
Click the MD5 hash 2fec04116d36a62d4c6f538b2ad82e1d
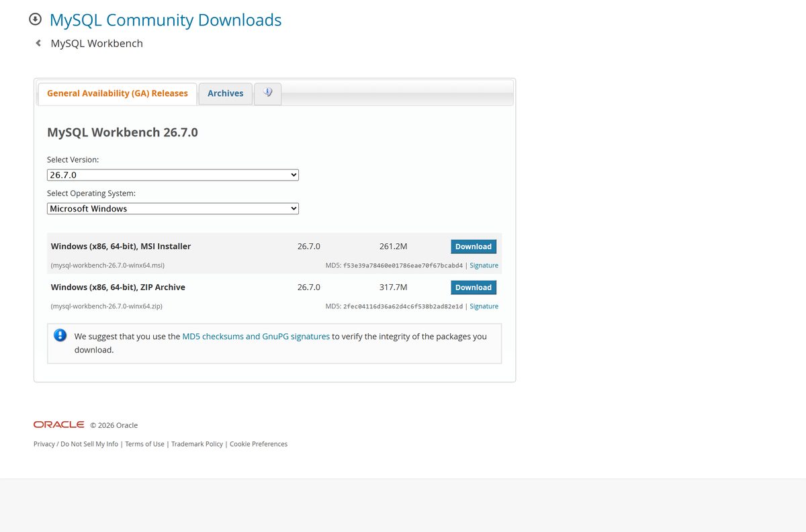(x=403, y=306)
